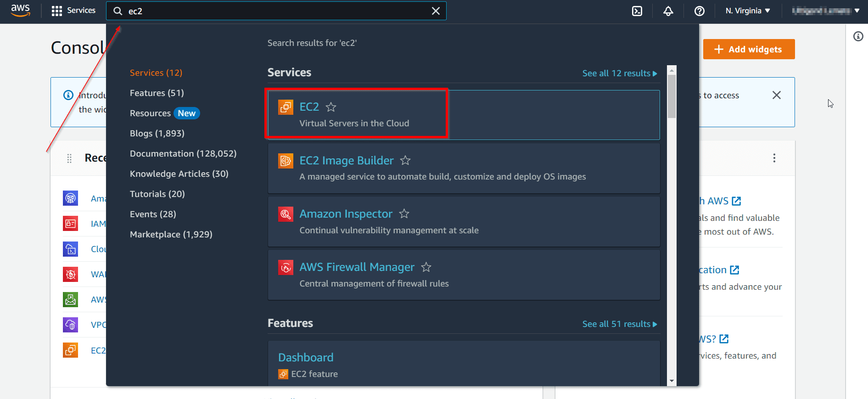The width and height of the screenshot is (868, 399).
Task: Open the widget three-dot options menu
Action: [774, 158]
